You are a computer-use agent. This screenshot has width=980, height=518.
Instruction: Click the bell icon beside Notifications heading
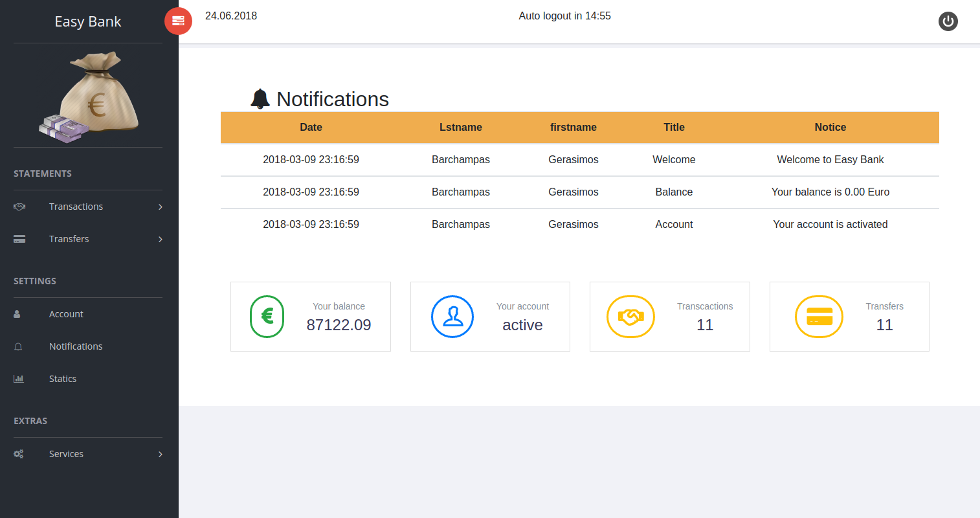(260, 99)
